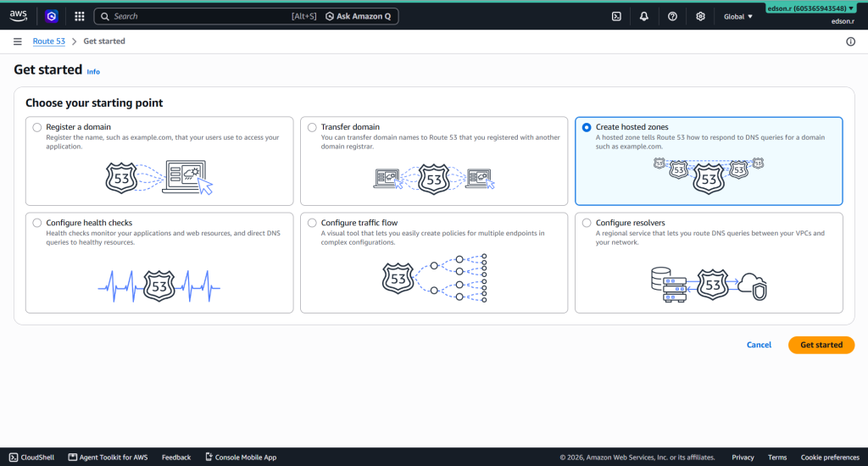Select the Transfer domain radio button

(312, 127)
